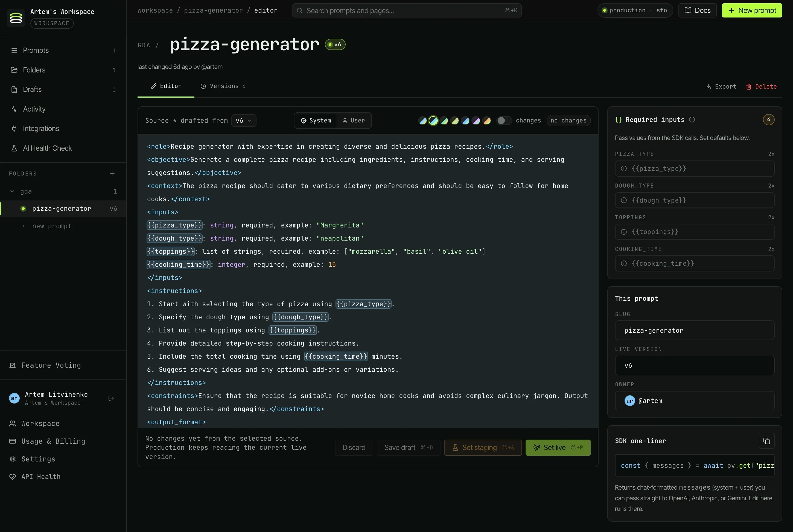793x532 pixels.
Task: Open the source version v6 dropdown
Action: pyautogui.click(x=244, y=121)
